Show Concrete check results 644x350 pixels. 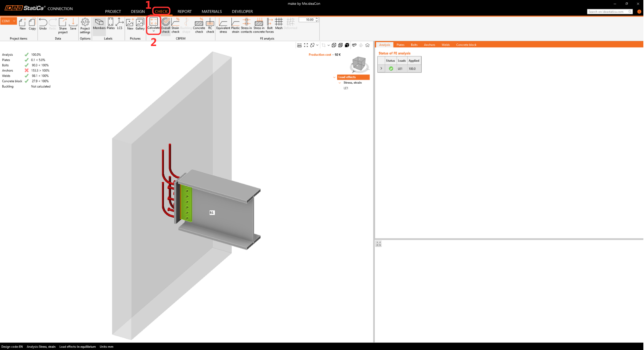coord(199,26)
